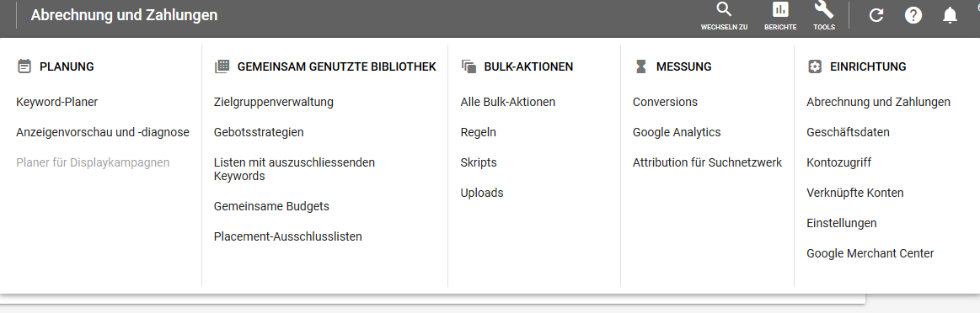Click the search magnifier icon (Wechseln zu)
This screenshot has height=313, width=980.
coord(724,9)
